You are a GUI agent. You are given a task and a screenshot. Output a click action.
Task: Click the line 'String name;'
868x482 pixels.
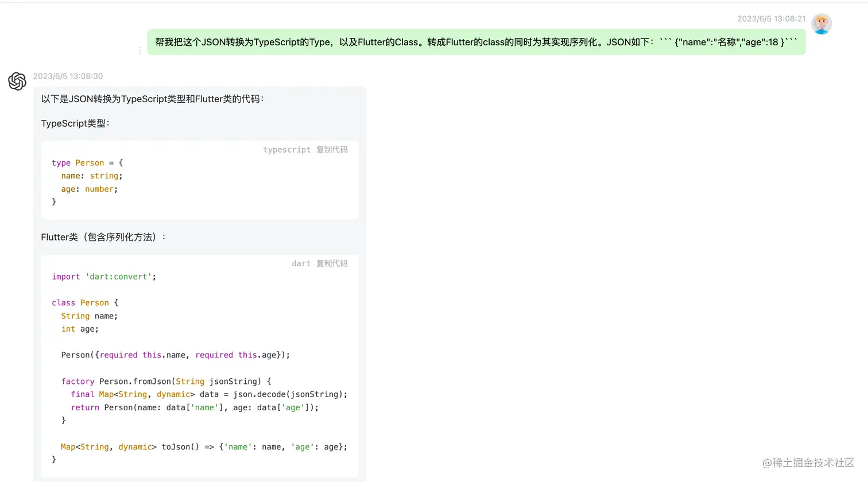click(x=90, y=316)
